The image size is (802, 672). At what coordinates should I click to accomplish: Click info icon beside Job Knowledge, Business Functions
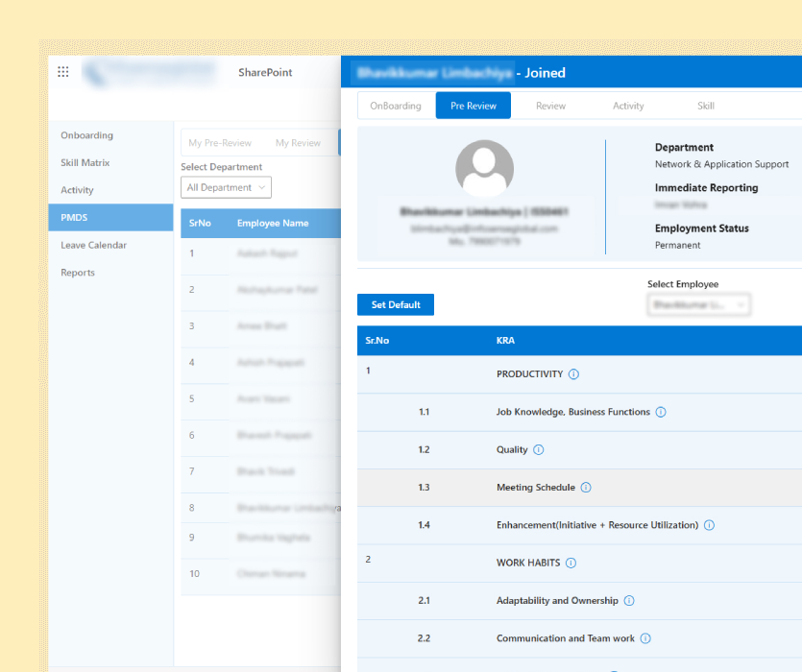pos(661,412)
